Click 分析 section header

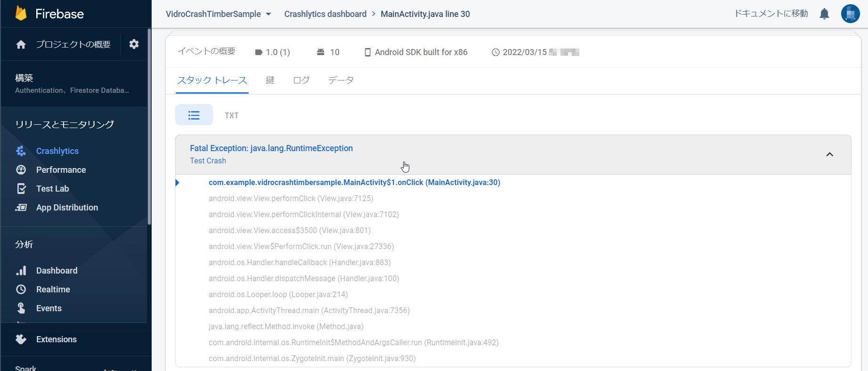24,244
